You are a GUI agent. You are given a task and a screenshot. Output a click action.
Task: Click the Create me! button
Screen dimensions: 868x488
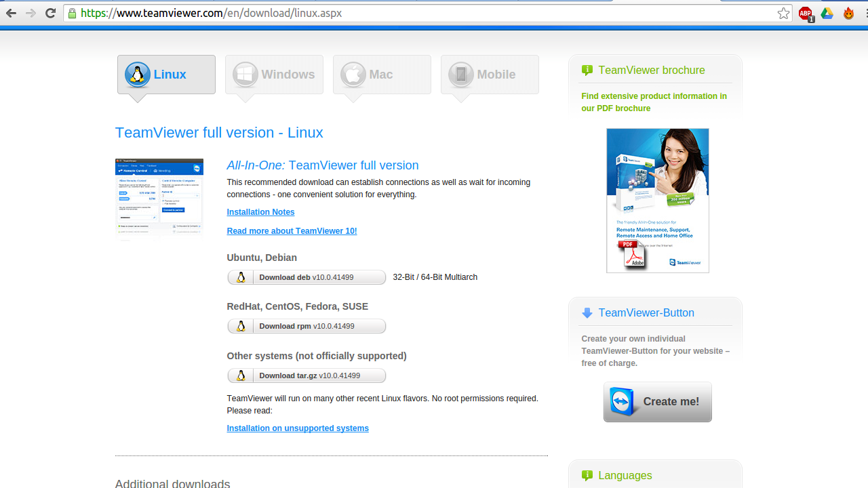[x=658, y=402]
